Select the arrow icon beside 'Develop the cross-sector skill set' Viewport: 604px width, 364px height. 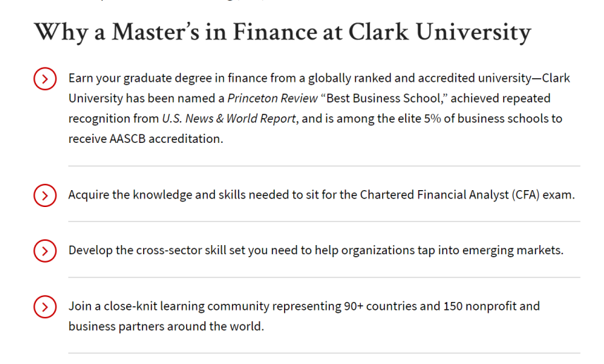pos(45,251)
